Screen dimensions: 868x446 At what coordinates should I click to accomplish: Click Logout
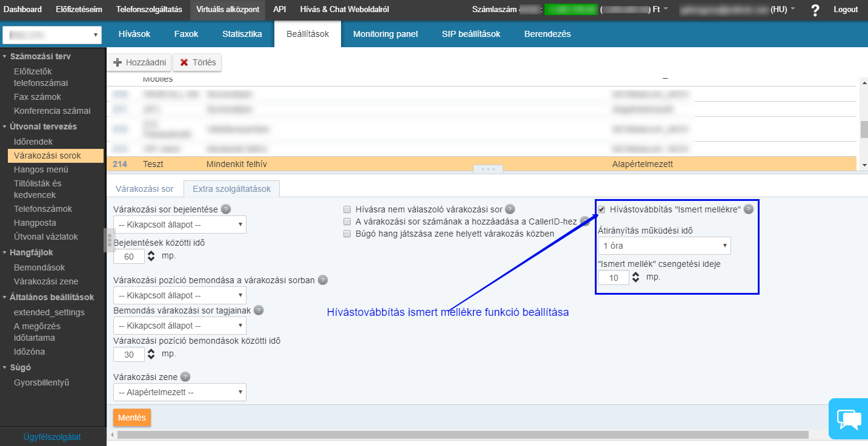[846, 10]
